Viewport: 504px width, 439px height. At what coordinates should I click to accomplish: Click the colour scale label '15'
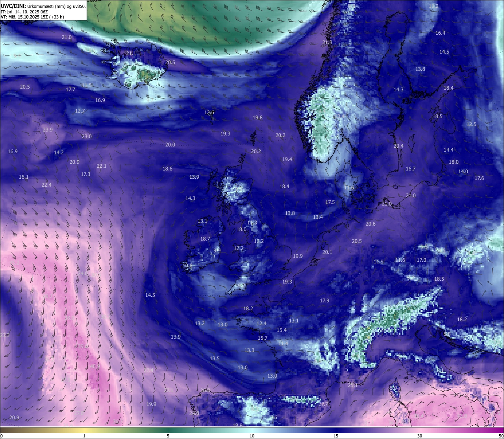336,436
